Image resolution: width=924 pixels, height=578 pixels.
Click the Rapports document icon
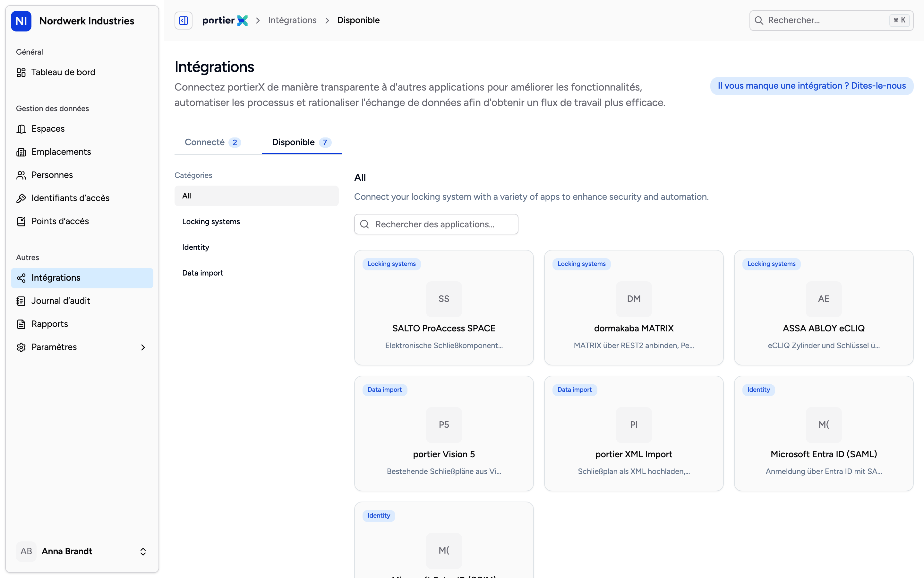(x=21, y=324)
